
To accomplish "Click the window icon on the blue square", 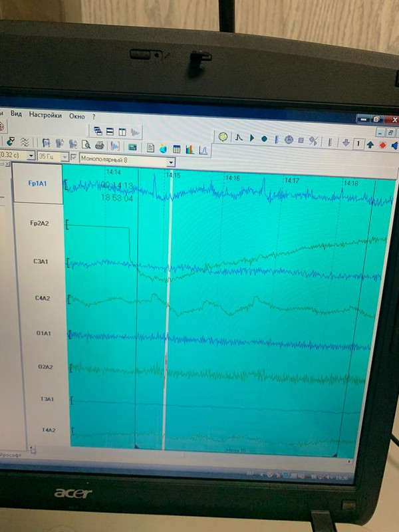I will (132, 147).
